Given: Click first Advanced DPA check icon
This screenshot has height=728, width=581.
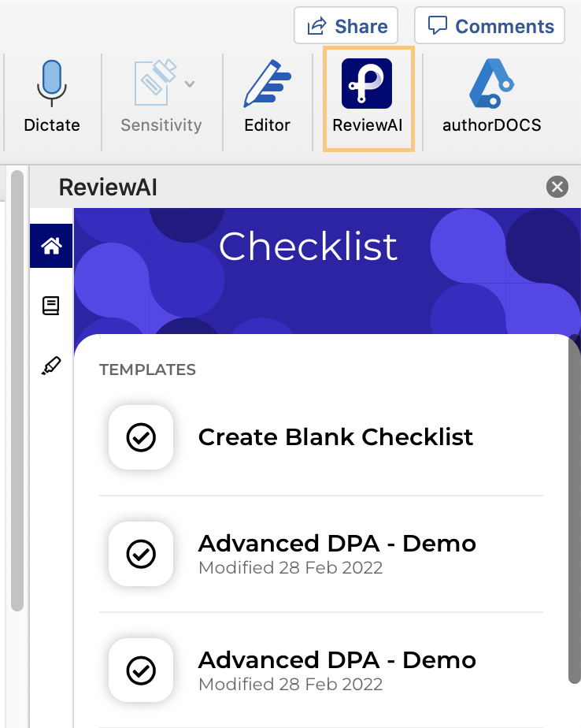Looking at the screenshot, I should 141,554.
